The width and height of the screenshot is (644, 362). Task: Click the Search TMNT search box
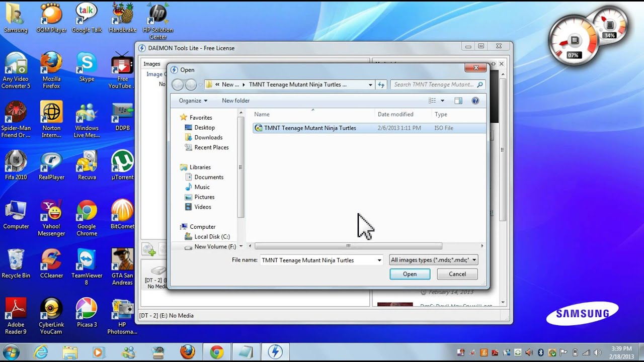[x=438, y=84]
